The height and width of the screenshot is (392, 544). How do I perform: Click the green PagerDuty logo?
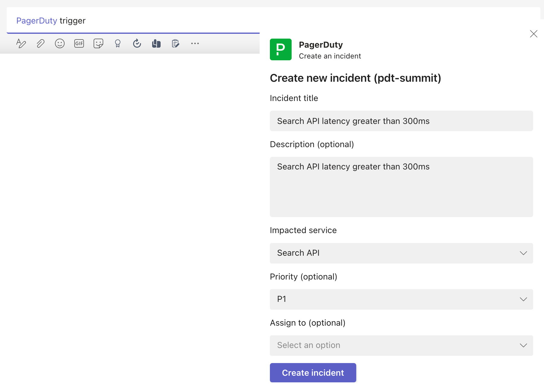click(281, 49)
